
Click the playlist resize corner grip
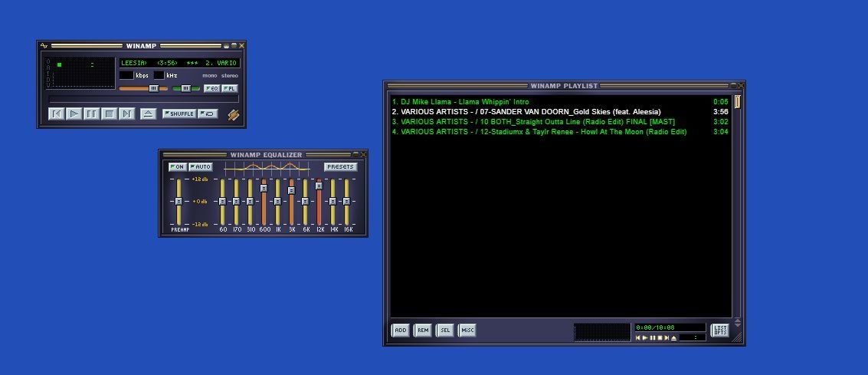click(737, 337)
